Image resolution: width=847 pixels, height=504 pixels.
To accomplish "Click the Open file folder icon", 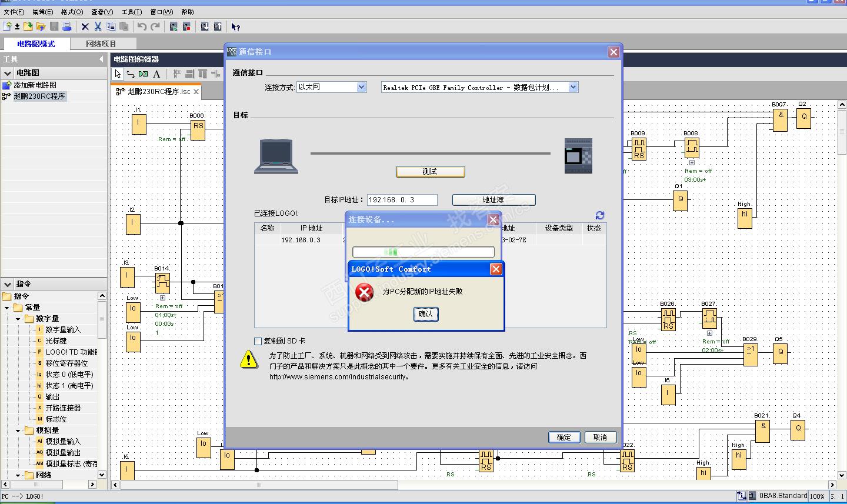I will pyautogui.click(x=28, y=26).
